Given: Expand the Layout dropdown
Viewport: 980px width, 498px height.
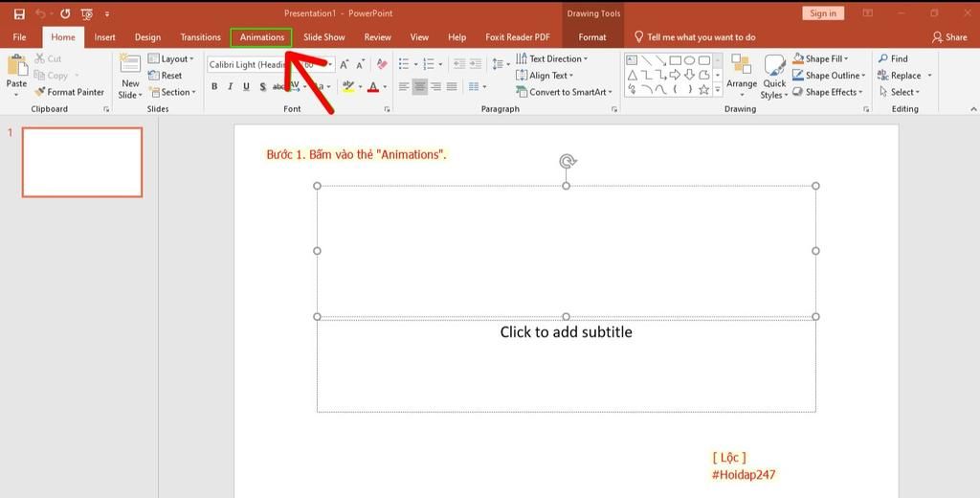Looking at the screenshot, I should 173,59.
